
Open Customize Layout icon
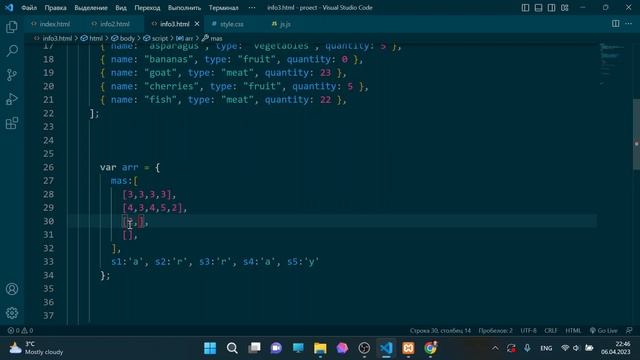tap(564, 8)
